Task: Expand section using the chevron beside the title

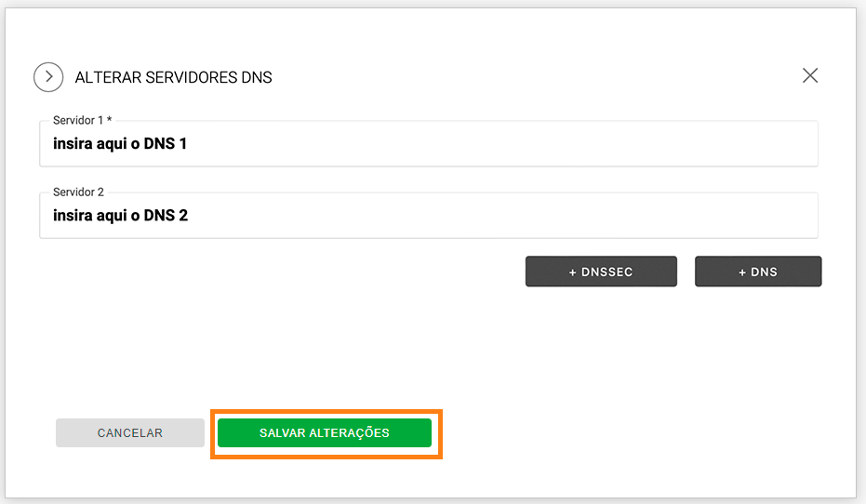Action: click(x=48, y=77)
